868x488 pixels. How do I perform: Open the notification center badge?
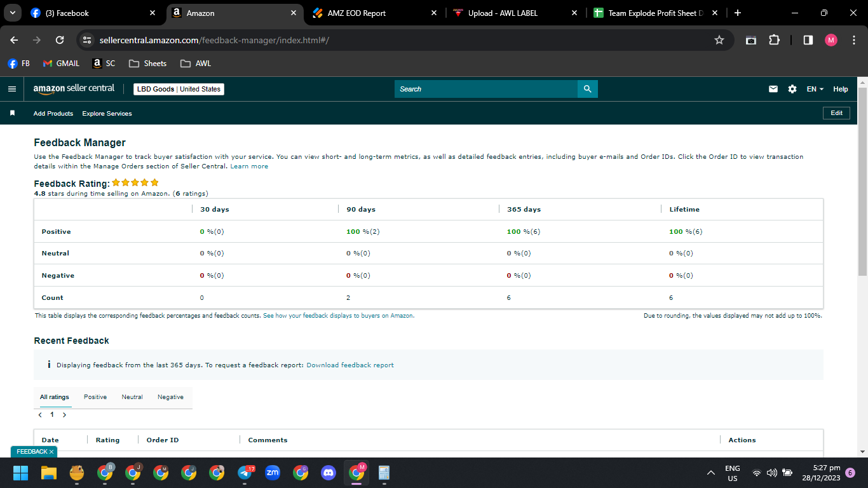(x=850, y=473)
